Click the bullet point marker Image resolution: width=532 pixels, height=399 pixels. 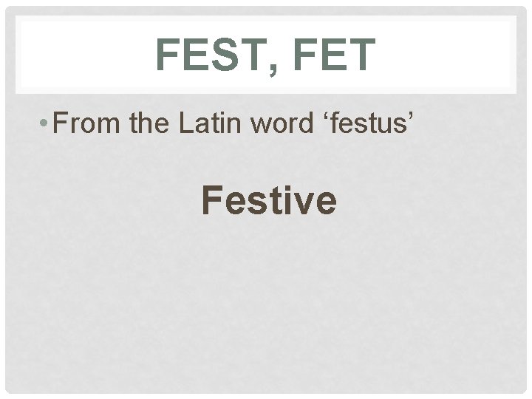click(x=44, y=122)
